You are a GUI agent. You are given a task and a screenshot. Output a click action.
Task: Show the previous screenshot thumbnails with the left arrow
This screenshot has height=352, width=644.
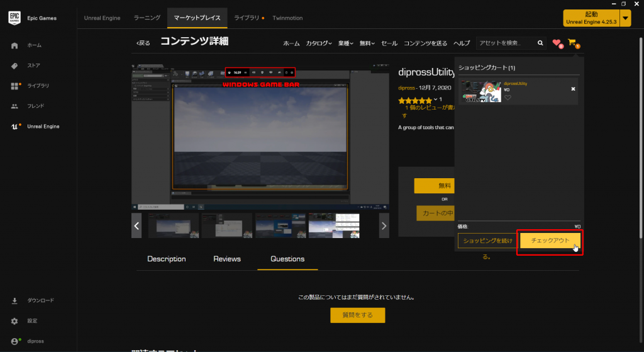point(136,225)
